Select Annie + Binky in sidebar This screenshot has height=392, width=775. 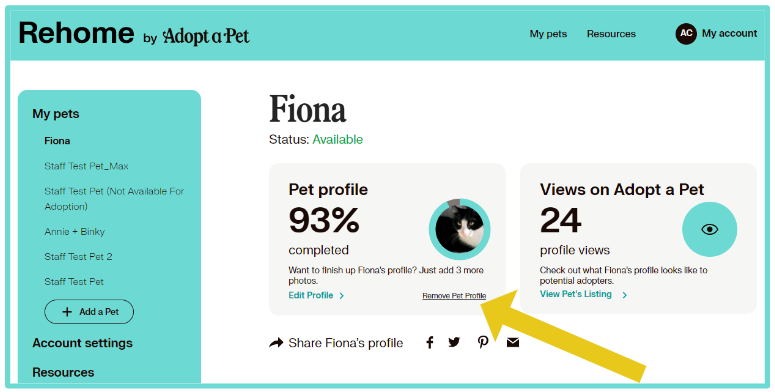(x=75, y=231)
